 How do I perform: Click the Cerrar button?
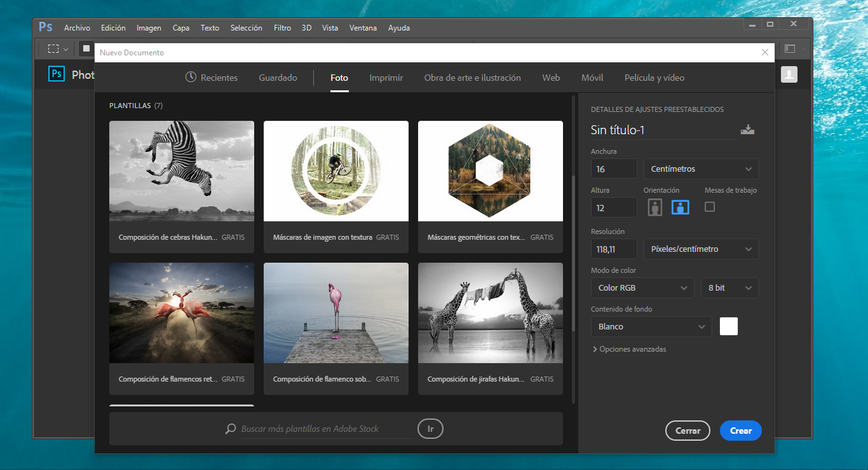point(688,431)
